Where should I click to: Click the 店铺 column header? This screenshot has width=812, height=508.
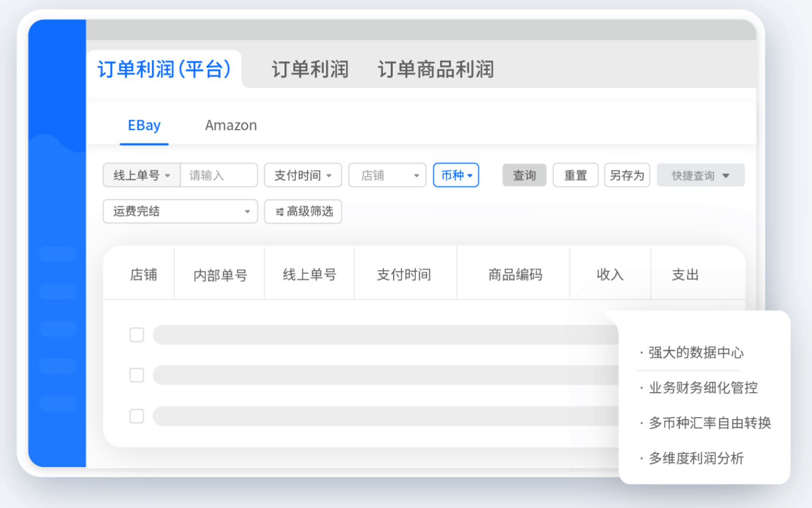tap(144, 275)
